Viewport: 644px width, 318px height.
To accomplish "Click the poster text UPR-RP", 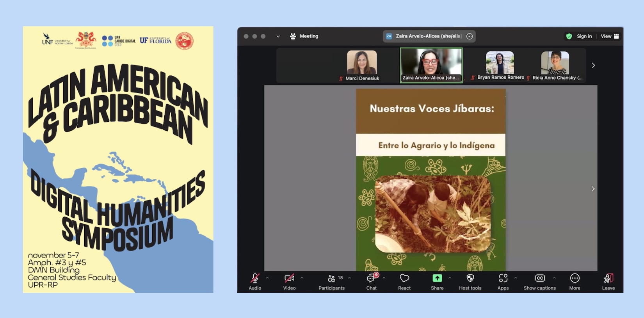I will click(x=43, y=285).
